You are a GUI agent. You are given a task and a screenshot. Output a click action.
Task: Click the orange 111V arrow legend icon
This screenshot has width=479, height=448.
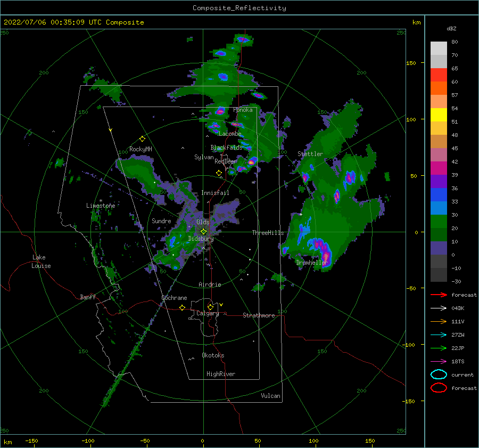(x=439, y=321)
